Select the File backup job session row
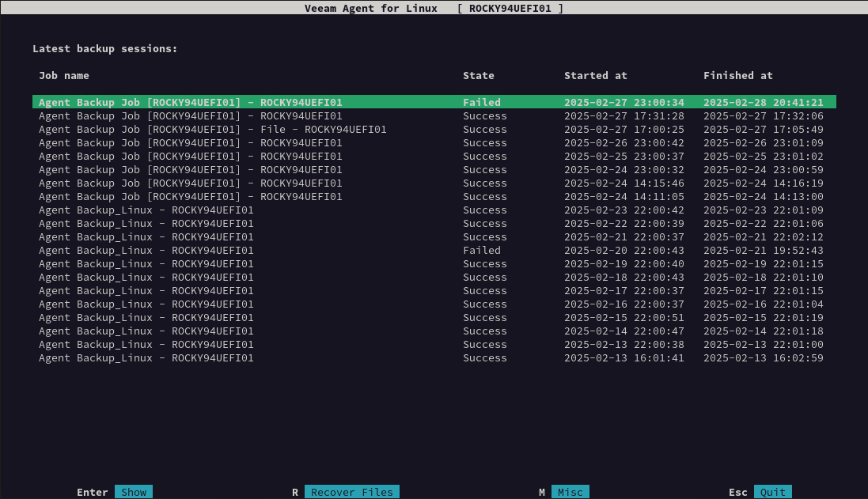Viewport: 868px width, 499px height. pyautogui.click(x=434, y=130)
